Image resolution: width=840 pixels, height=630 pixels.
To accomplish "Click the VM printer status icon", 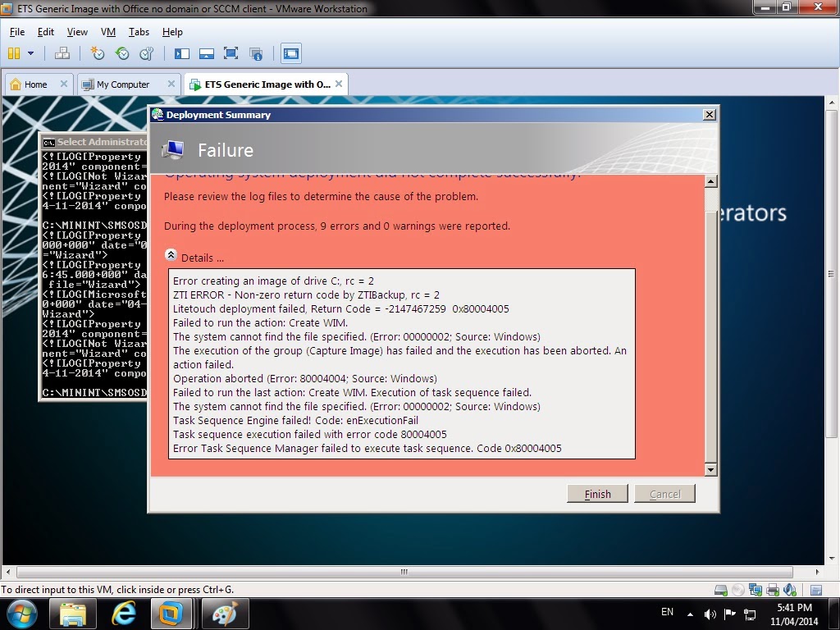I will (x=773, y=590).
